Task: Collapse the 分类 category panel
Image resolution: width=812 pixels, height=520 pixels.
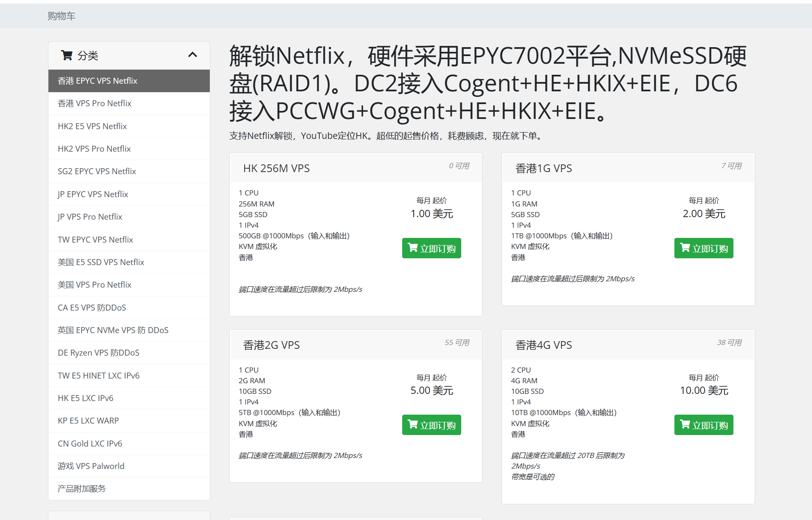Action: (x=193, y=55)
